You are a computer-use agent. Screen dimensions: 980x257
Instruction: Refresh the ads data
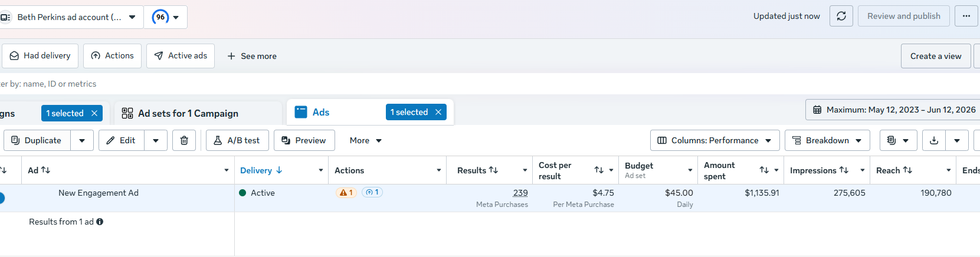(841, 16)
